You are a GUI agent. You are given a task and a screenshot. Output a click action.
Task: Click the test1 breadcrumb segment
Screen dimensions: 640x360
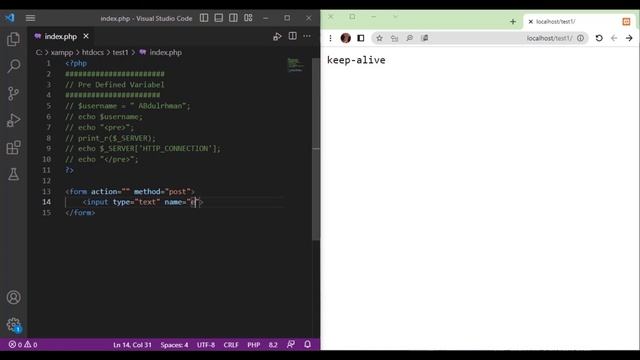[120, 52]
